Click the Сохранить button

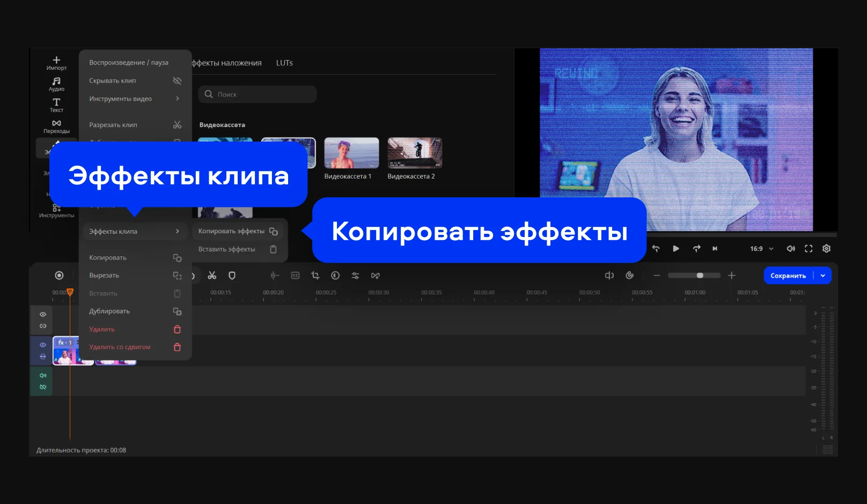(788, 276)
